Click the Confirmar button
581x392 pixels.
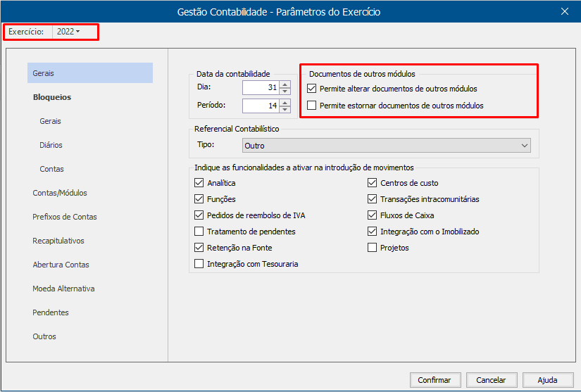[435, 380]
